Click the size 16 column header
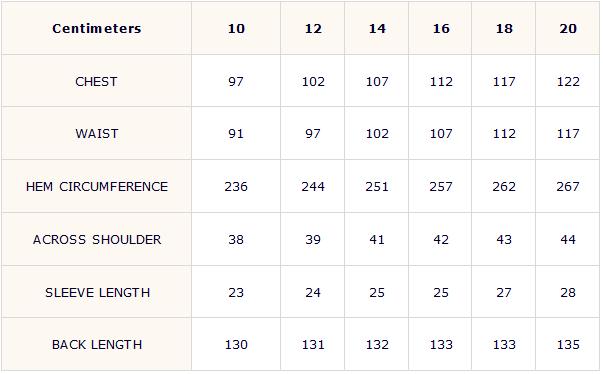603x374 pixels. tap(441, 28)
